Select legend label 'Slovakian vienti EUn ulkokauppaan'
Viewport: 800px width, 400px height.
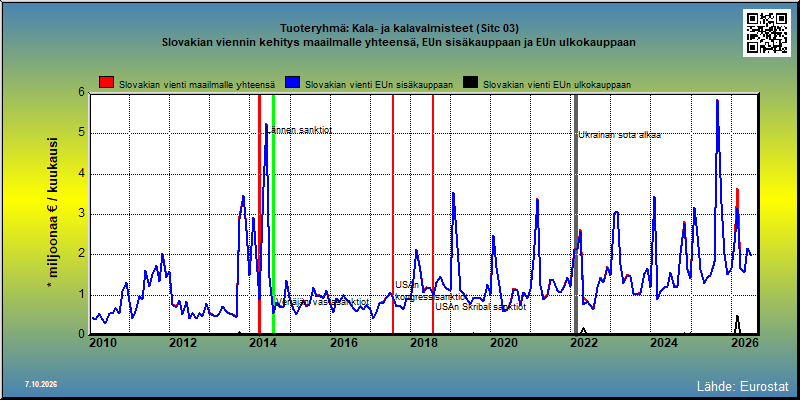pyautogui.click(x=557, y=85)
